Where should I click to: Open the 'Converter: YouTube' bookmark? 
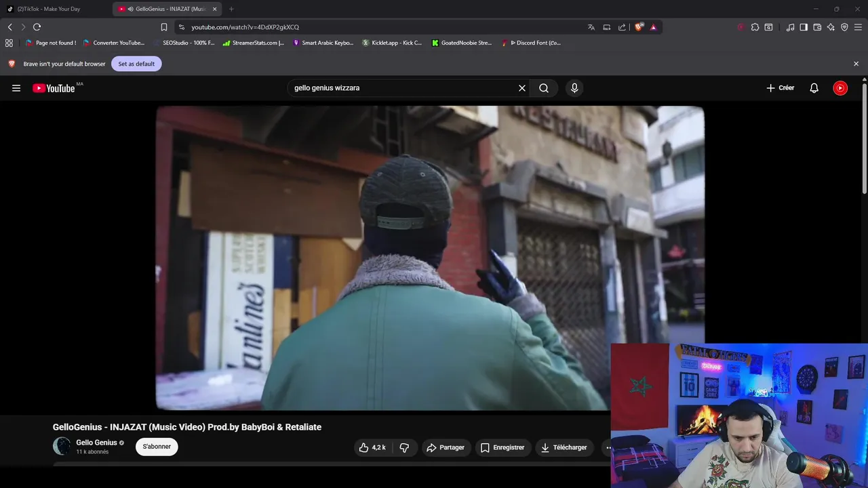click(x=114, y=43)
